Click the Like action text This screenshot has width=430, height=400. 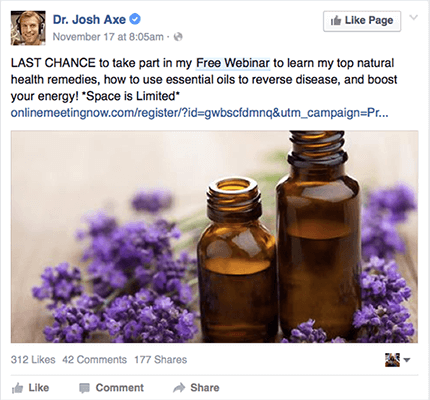(x=39, y=388)
